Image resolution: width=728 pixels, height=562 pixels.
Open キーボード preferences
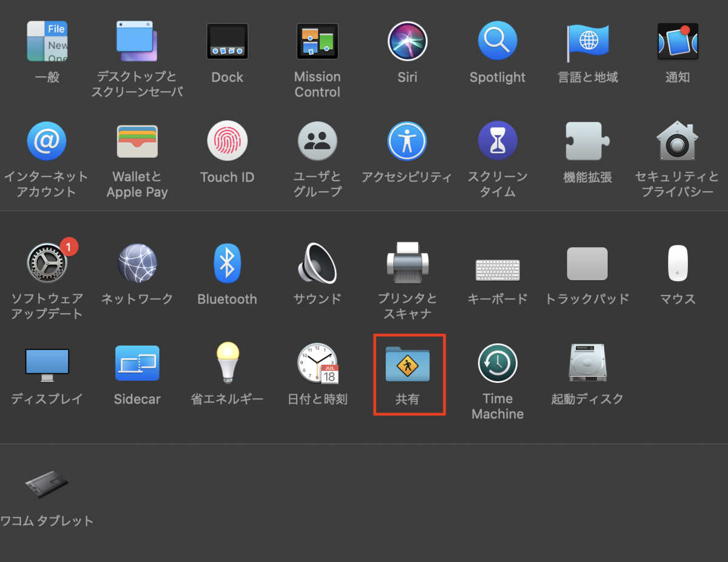(497, 270)
